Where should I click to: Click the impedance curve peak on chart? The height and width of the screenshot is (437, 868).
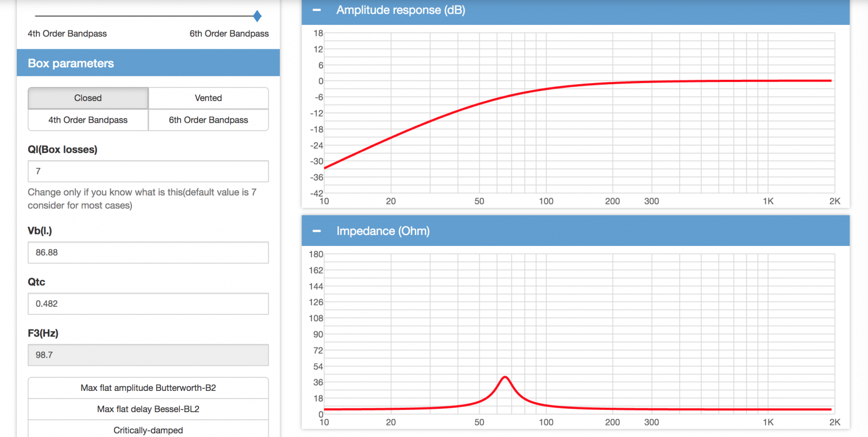pyautogui.click(x=505, y=377)
